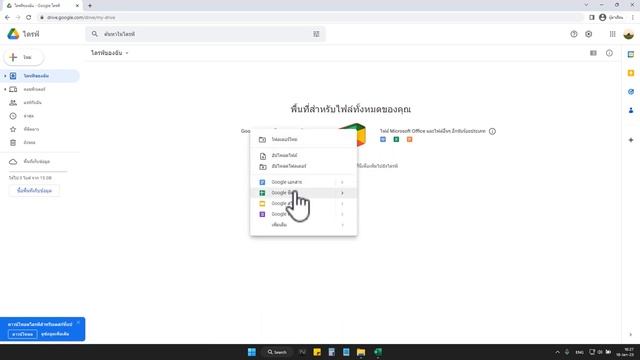Expand the Google Sheets submenu arrow
The height and width of the screenshot is (360, 640).
click(x=342, y=193)
